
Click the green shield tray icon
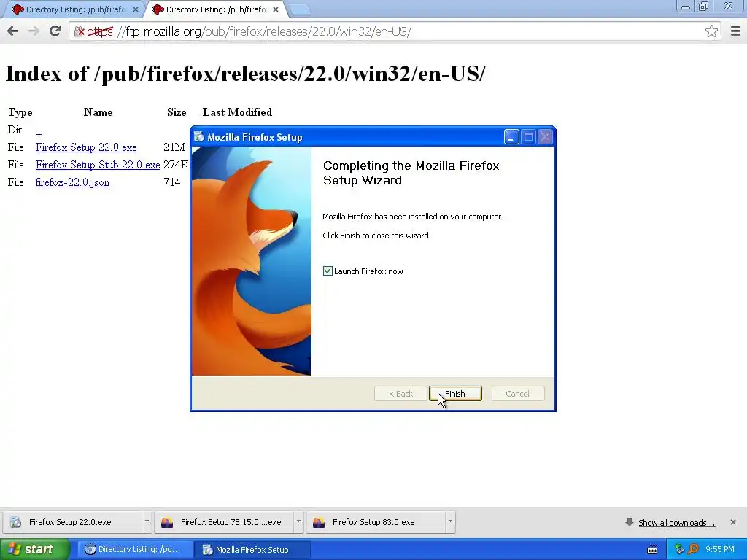[679, 550]
